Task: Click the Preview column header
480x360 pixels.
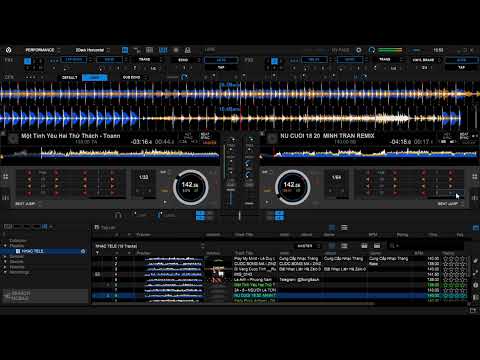Action: tap(143, 253)
